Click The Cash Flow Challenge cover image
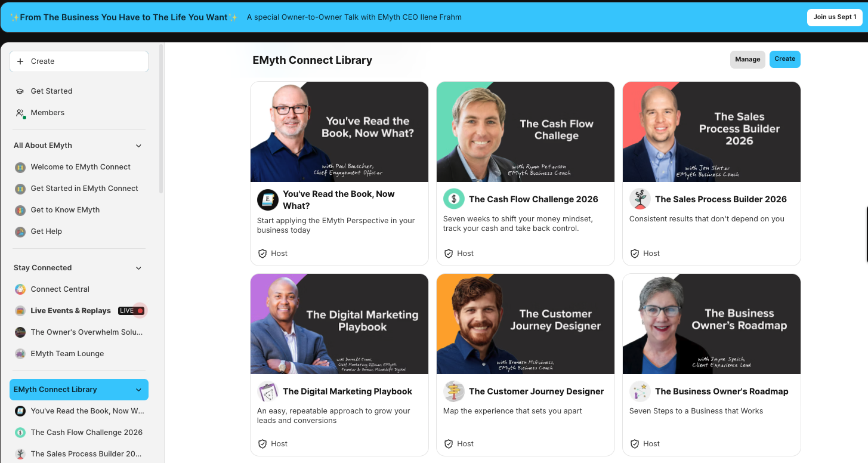Viewport: 868px width, 463px height. [526, 132]
